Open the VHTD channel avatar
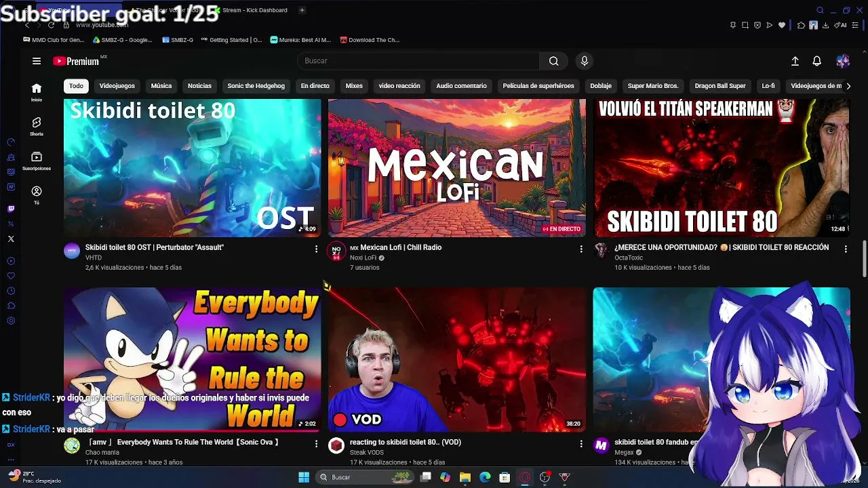 [72, 251]
